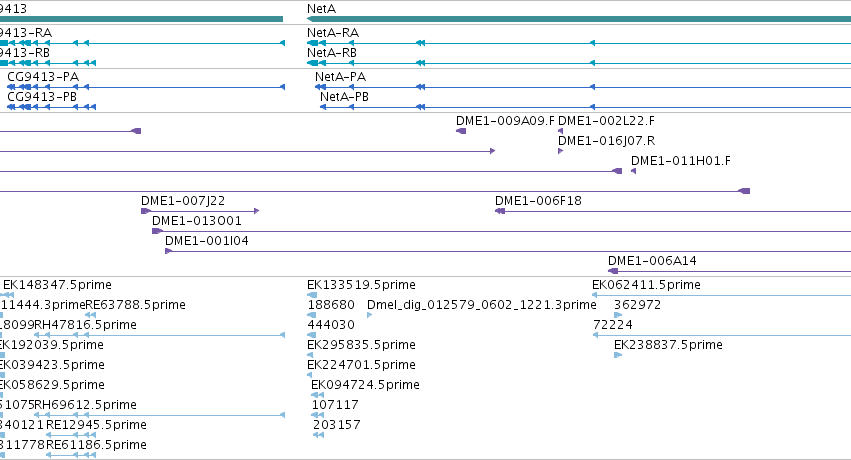Select the DME1-006A14 clone block
This screenshot has height=460, width=851.
(613, 271)
